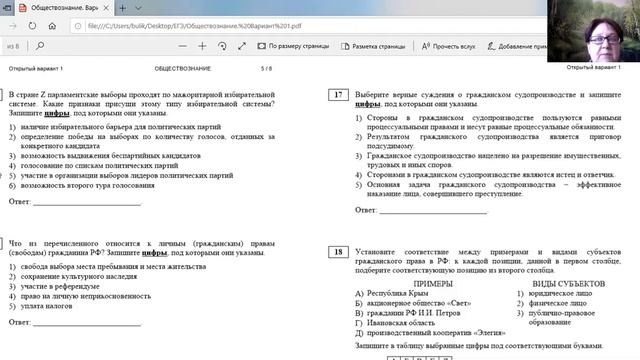This screenshot has height=360, width=640.
Task: Click the tab actions icon left of tab
Action: click(x=7, y=8)
